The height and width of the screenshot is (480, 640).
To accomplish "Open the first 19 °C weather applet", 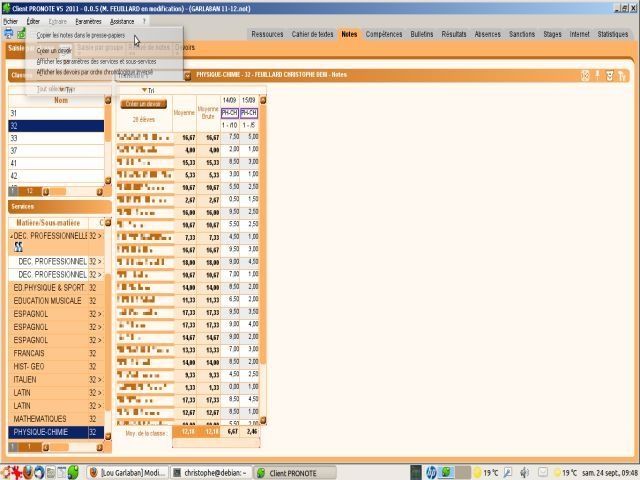I will [x=485, y=473].
